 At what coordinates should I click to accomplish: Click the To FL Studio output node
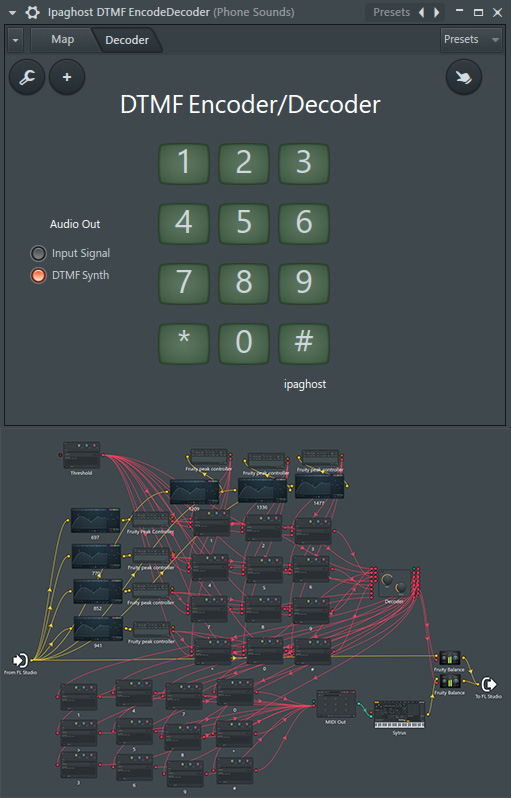click(x=489, y=685)
